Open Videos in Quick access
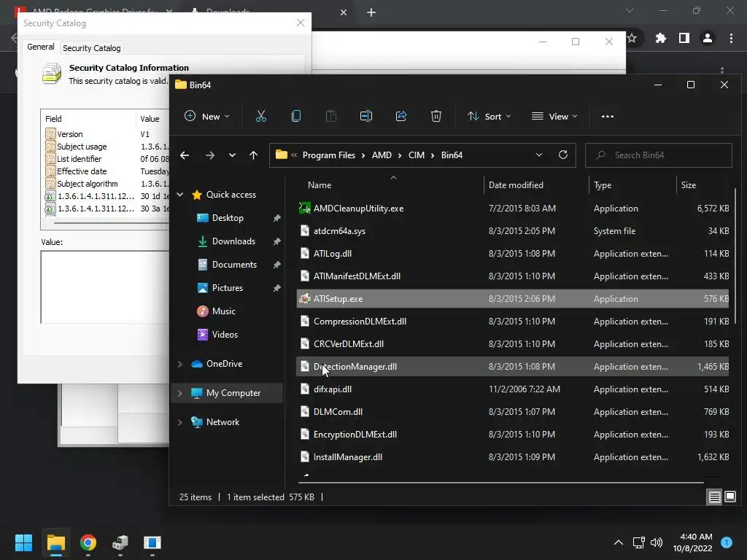This screenshot has height=560, width=747. [225, 335]
